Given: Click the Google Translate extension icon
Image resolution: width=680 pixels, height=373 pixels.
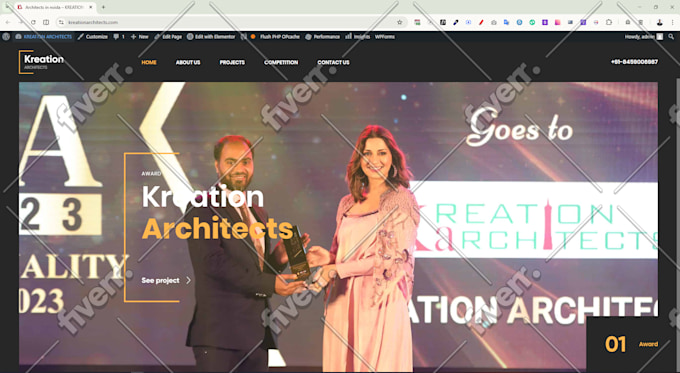Looking at the screenshot, I should tap(506, 22).
